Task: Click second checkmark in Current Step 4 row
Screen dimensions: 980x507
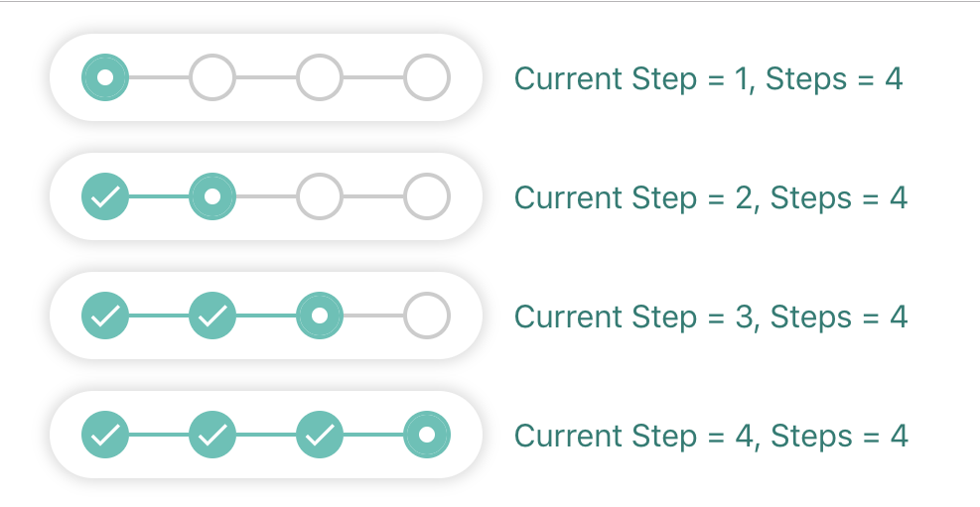Action: click(212, 435)
